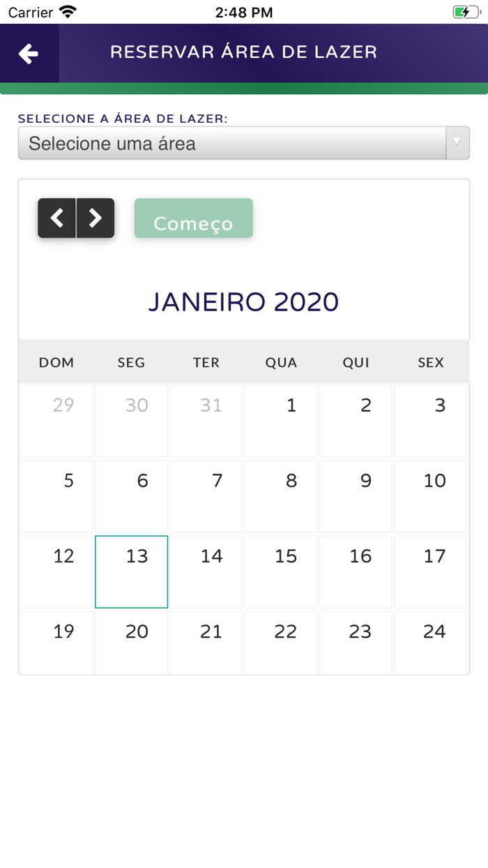Click the dropdown arrow for leisure area
The width and height of the screenshot is (488, 868).
[457, 143]
